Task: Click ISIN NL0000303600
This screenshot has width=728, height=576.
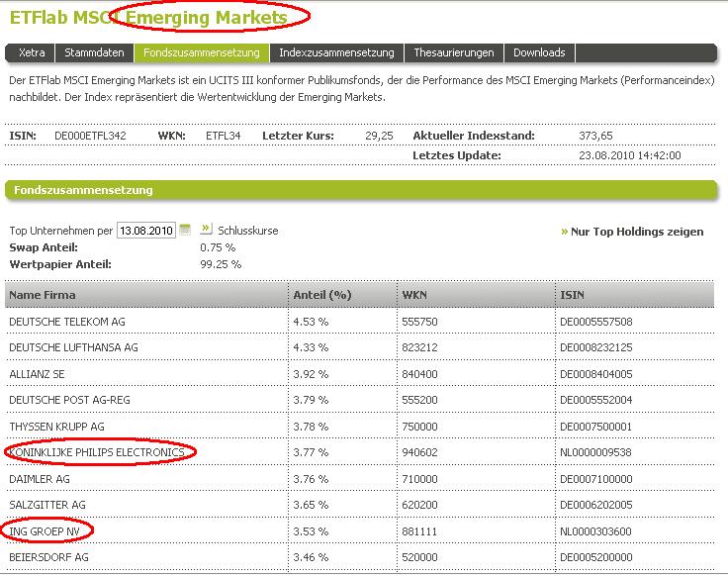Action: 596,531
